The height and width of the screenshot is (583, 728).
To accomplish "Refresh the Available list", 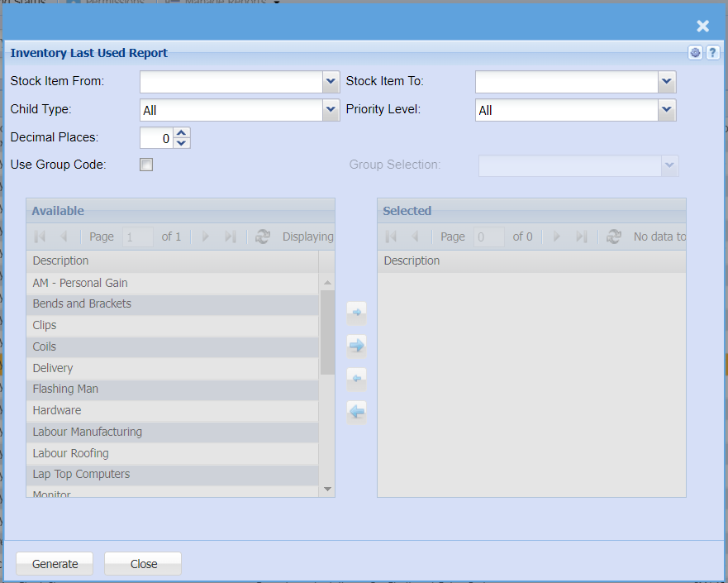I will (x=263, y=237).
